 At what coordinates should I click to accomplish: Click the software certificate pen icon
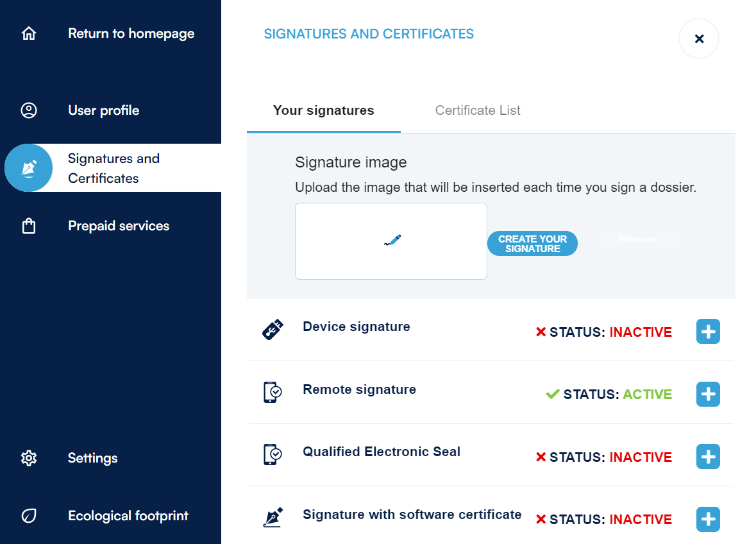(273, 517)
